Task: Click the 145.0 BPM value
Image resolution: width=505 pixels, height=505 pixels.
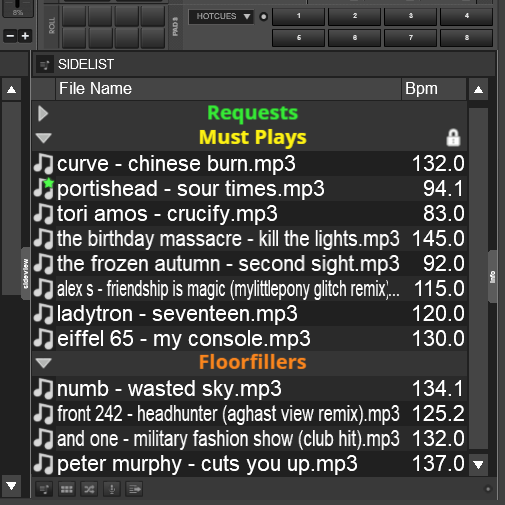Action: (438, 239)
